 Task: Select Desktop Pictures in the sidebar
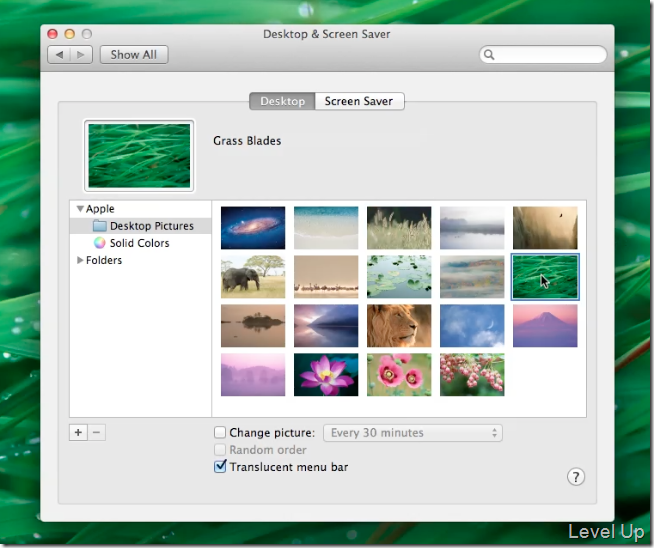pyautogui.click(x=141, y=226)
